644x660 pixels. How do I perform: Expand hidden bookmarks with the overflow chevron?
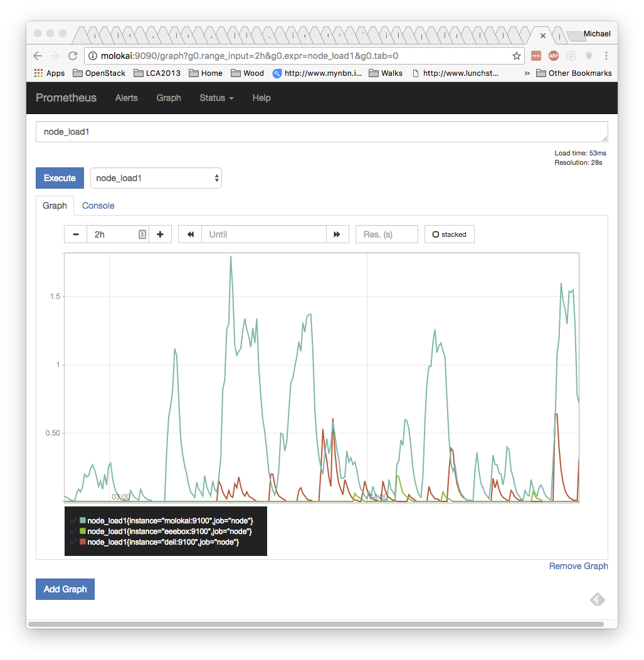[527, 73]
